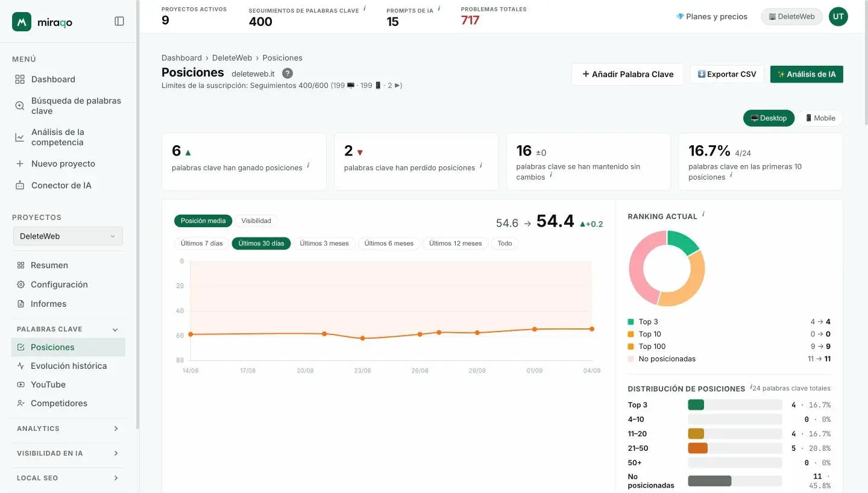
Task: Click the Dashboard grid icon in the menu
Action: click(20, 80)
